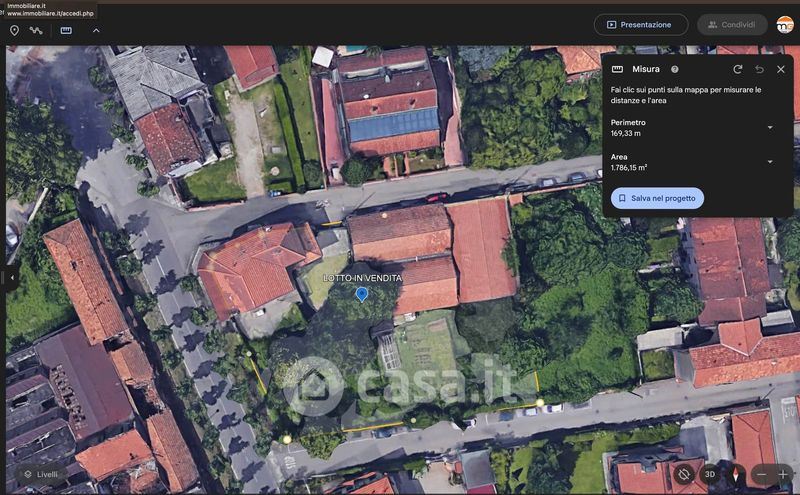Restart the measurement with the redo arrow icon
The width and height of the screenshot is (800, 495).
737,69
